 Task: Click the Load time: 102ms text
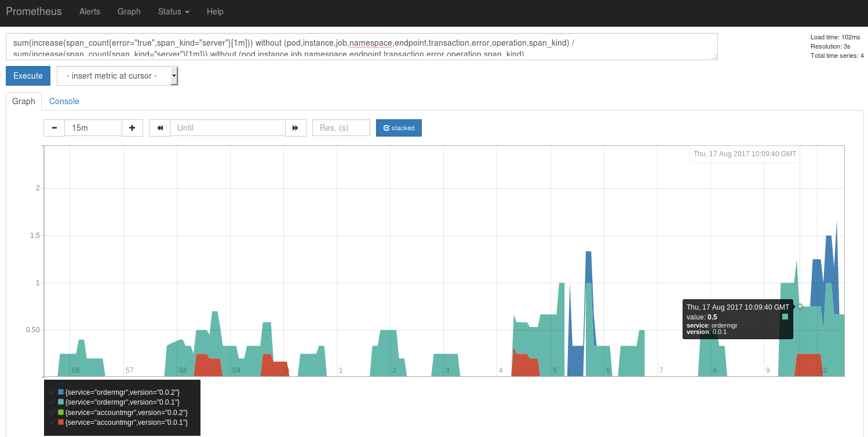click(835, 37)
